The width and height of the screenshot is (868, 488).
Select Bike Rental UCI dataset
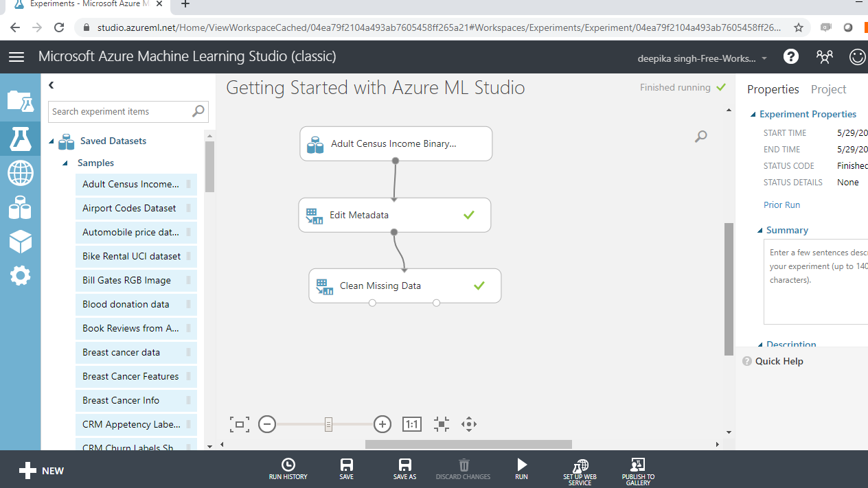coord(136,256)
